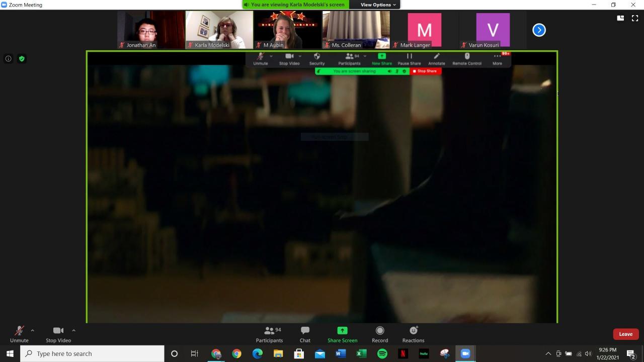Screen dimensions: 644x362
Task: Select Jonathan An's video thumbnail
Action: click(x=151, y=30)
